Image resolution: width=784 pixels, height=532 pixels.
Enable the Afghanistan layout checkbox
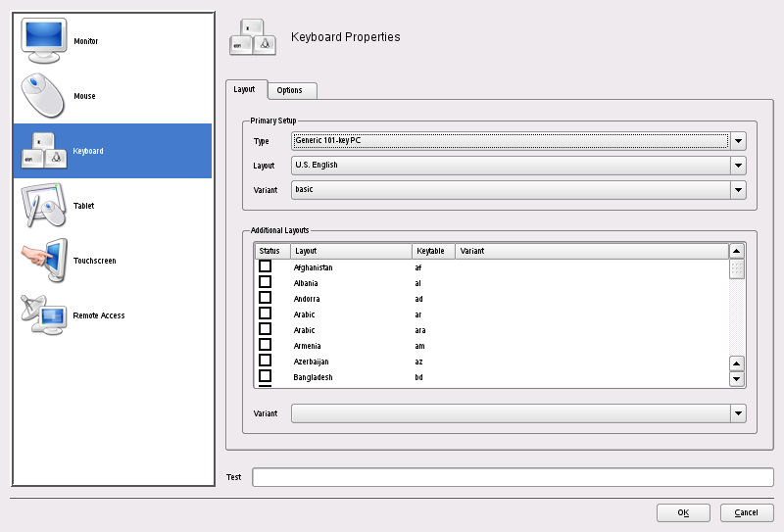tap(265, 266)
